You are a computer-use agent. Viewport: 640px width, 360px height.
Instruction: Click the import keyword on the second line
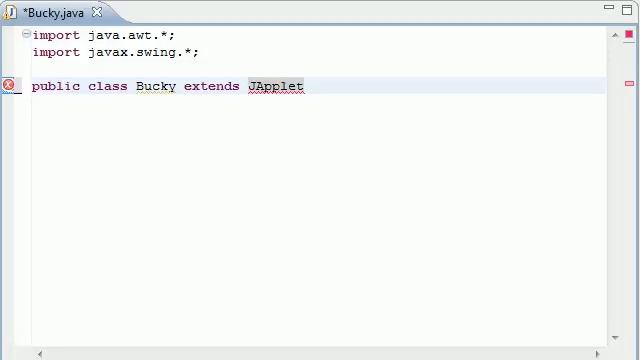pyautogui.click(x=56, y=53)
